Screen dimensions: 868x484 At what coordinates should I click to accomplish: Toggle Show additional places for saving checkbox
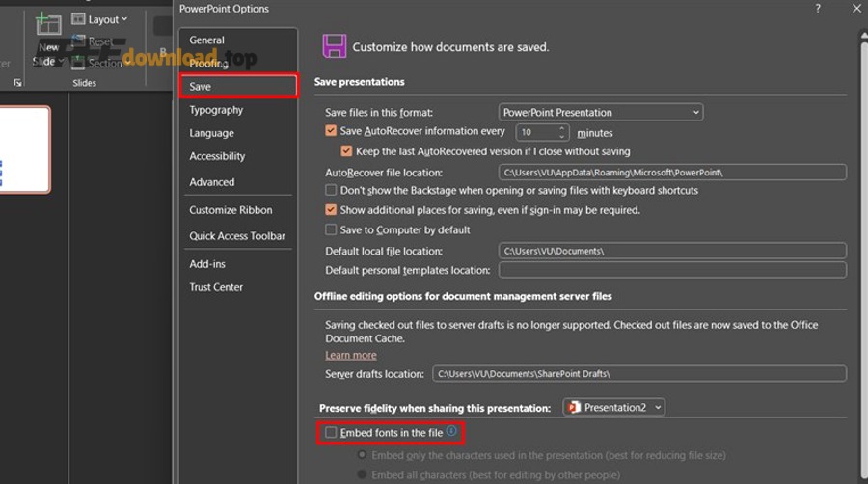331,210
